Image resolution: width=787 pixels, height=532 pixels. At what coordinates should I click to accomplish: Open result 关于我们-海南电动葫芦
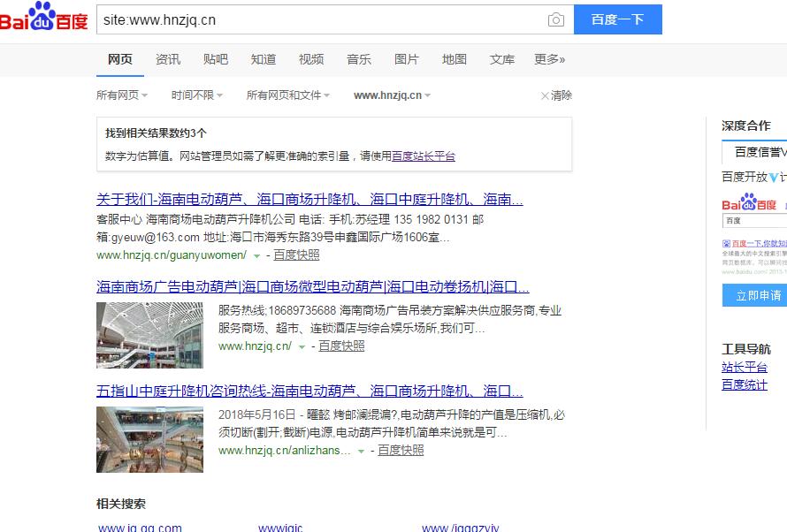pyautogui.click(x=309, y=200)
